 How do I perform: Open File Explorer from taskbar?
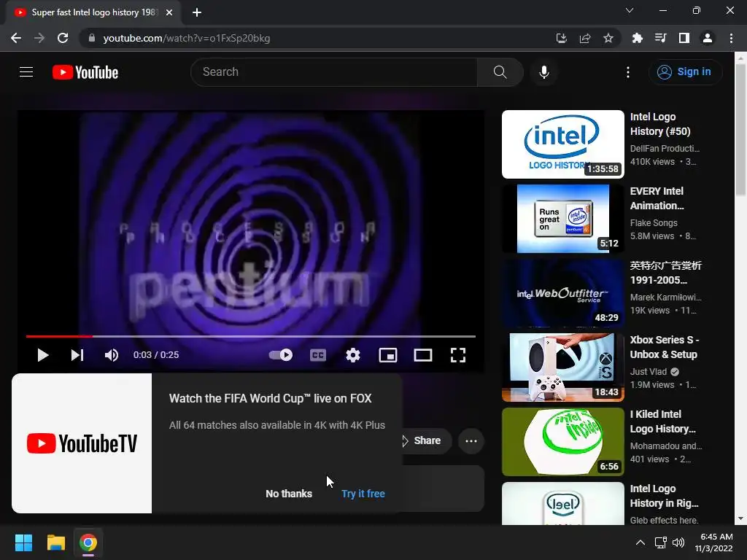[x=55, y=542]
